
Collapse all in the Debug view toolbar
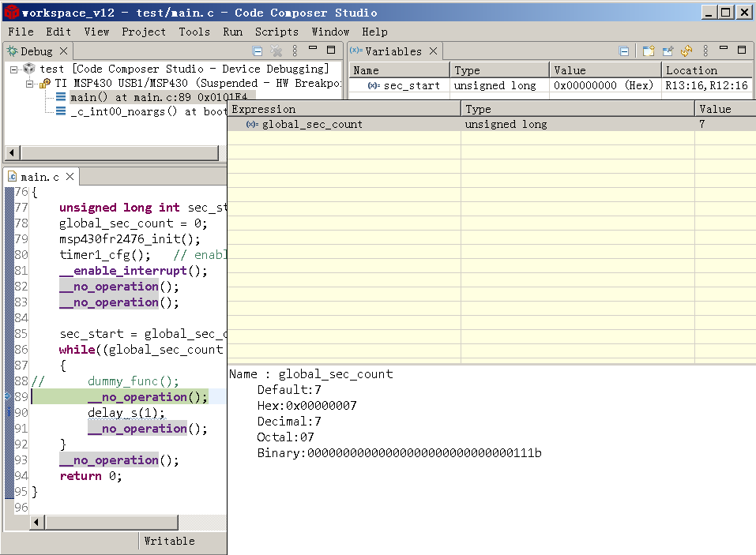pyautogui.click(x=259, y=51)
